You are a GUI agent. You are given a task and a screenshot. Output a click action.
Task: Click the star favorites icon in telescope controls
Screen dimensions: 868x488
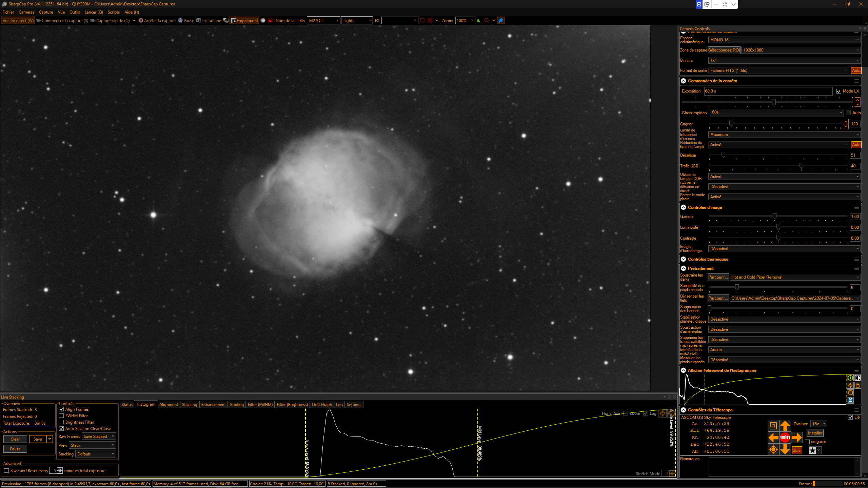click(813, 450)
